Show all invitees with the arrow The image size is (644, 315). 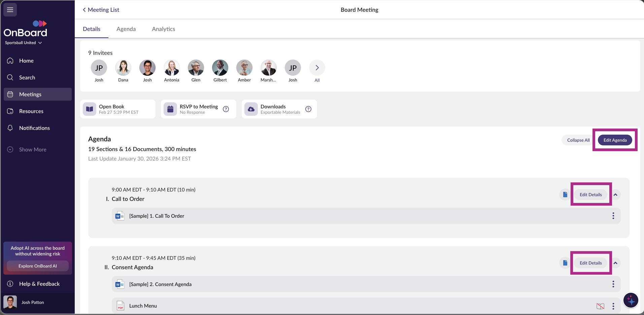317,68
